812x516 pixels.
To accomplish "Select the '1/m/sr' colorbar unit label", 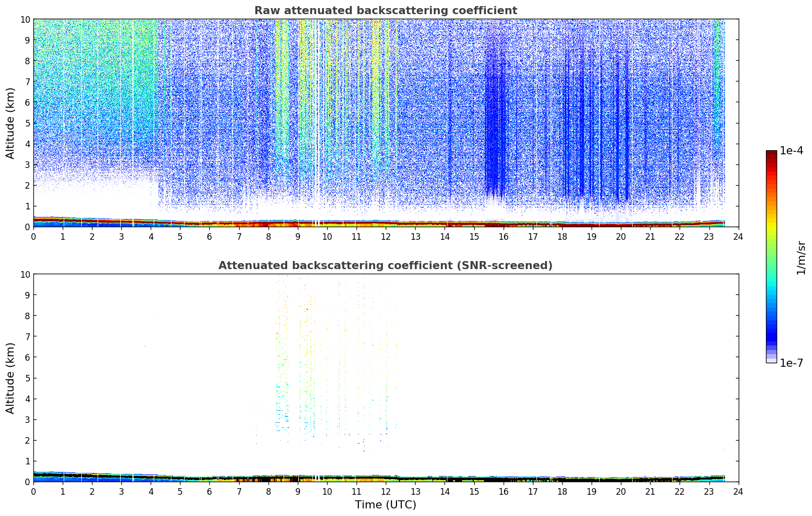I will (x=800, y=257).
